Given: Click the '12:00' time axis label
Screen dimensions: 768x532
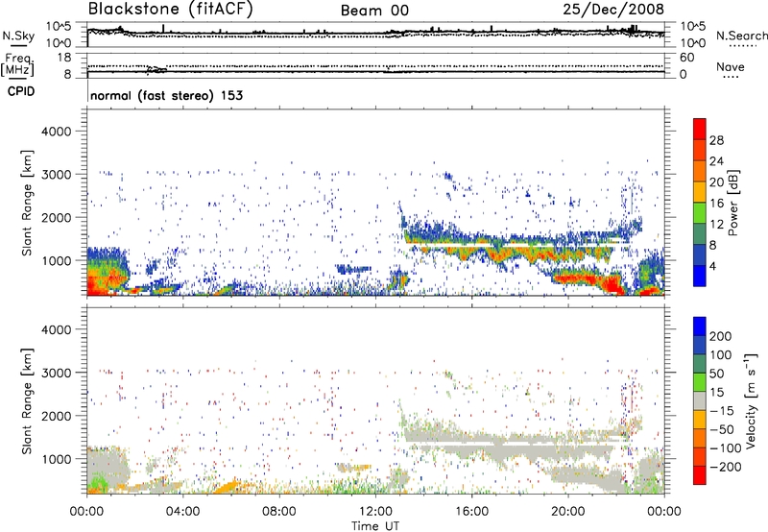Looking at the screenshot, I should (x=375, y=512).
